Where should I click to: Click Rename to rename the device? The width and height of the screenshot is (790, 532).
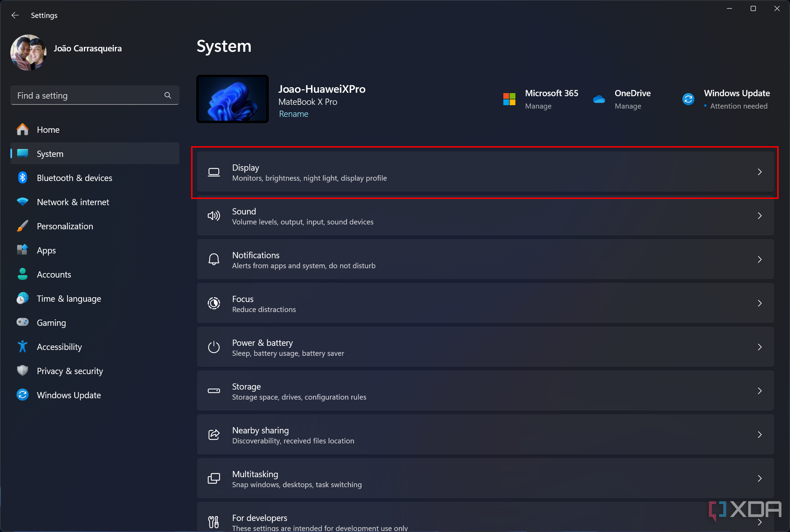click(294, 114)
